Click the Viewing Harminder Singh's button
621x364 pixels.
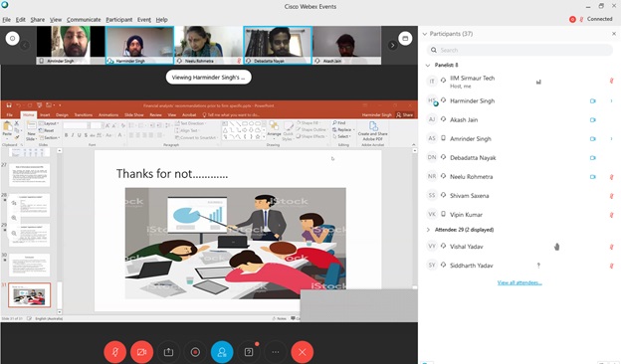208,78
